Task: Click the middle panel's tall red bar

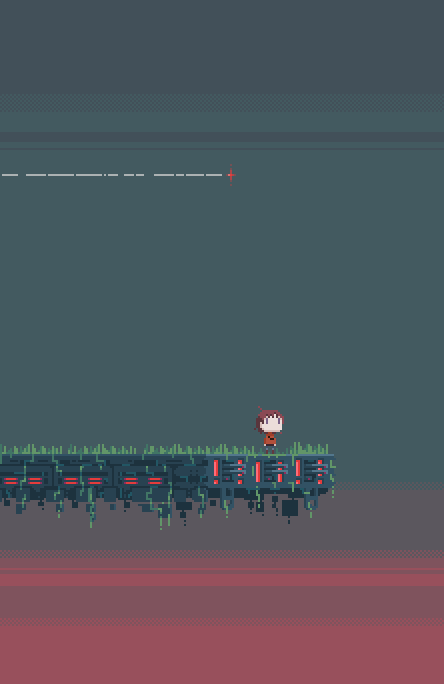Action: pos(258,472)
